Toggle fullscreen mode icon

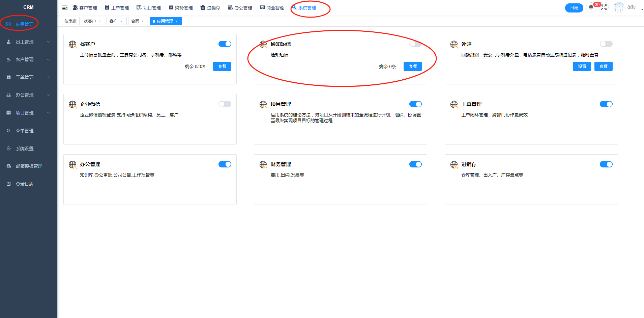point(604,7)
